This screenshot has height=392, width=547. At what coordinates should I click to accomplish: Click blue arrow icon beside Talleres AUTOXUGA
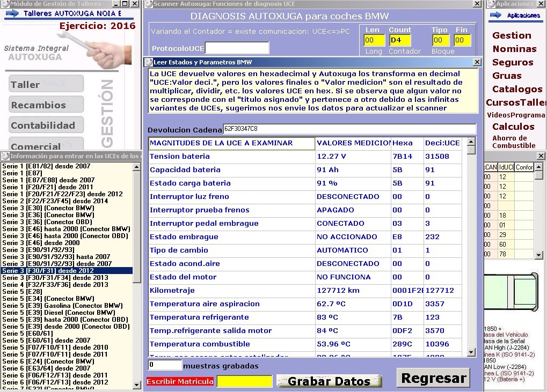12,13
